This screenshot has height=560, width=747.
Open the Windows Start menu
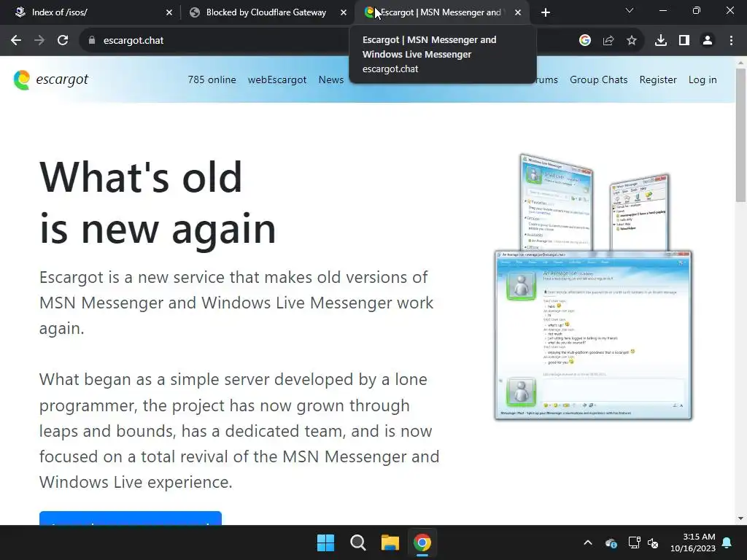pyautogui.click(x=326, y=542)
